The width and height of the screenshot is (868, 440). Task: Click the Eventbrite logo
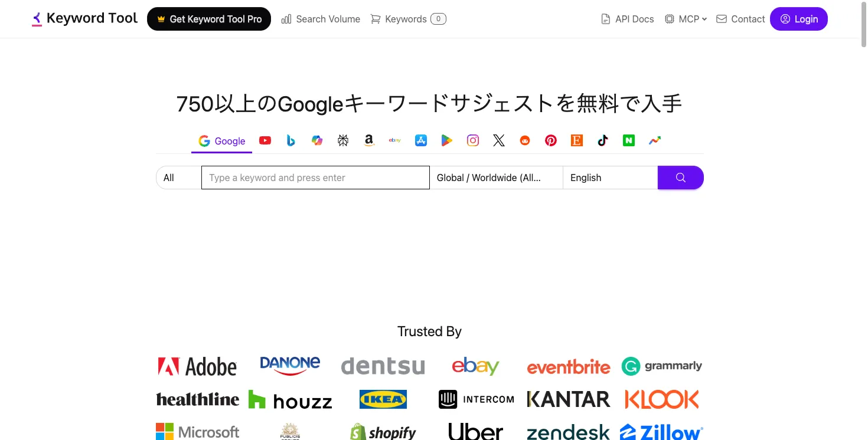569,367
